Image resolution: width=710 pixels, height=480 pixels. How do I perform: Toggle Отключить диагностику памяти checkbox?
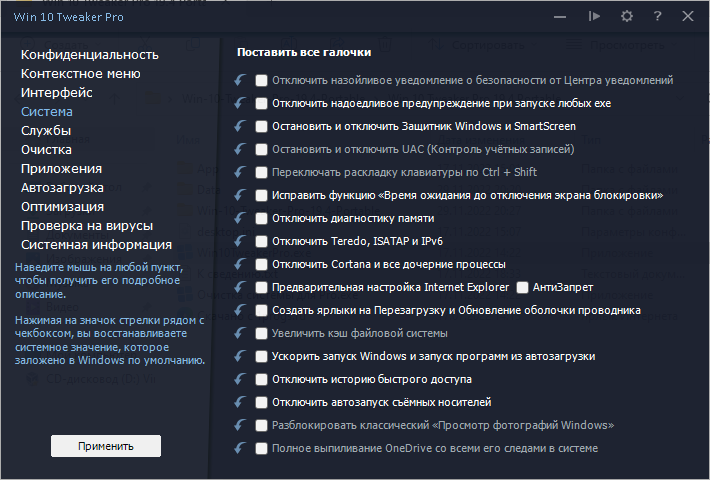point(261,218)
